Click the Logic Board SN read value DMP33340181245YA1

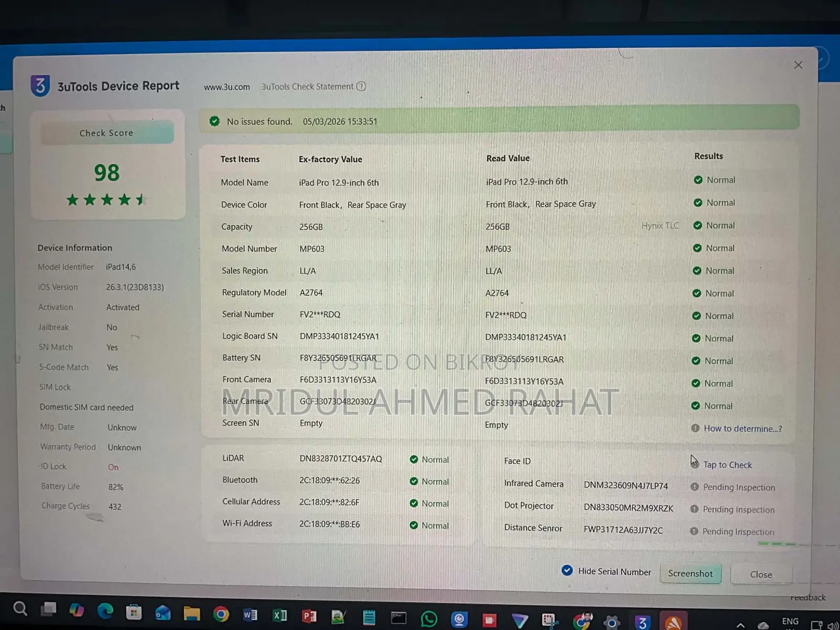(526, 338)
